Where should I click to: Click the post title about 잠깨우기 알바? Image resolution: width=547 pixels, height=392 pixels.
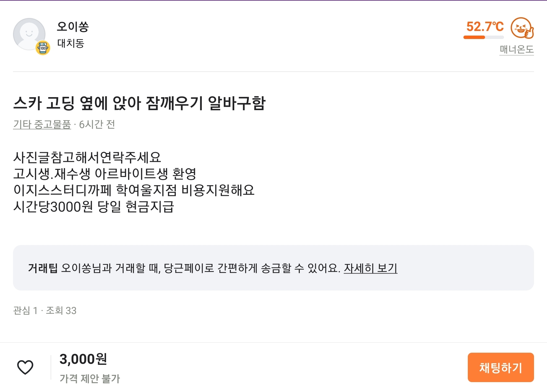click(140, 103)
